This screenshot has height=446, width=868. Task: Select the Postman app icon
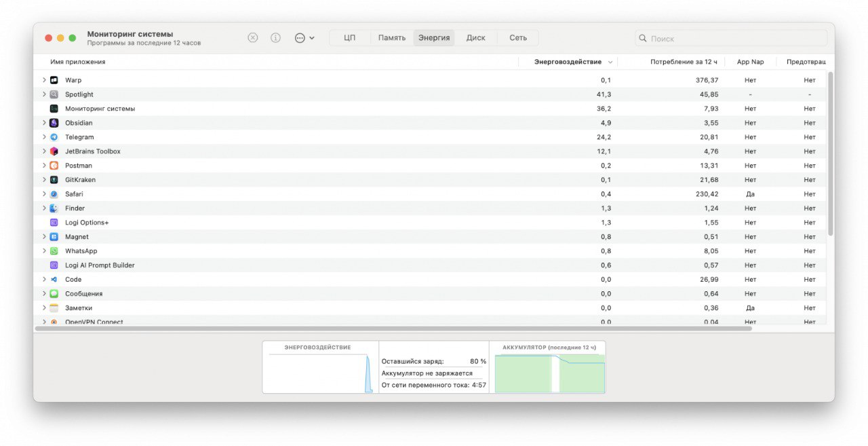[x=54, y=166]
